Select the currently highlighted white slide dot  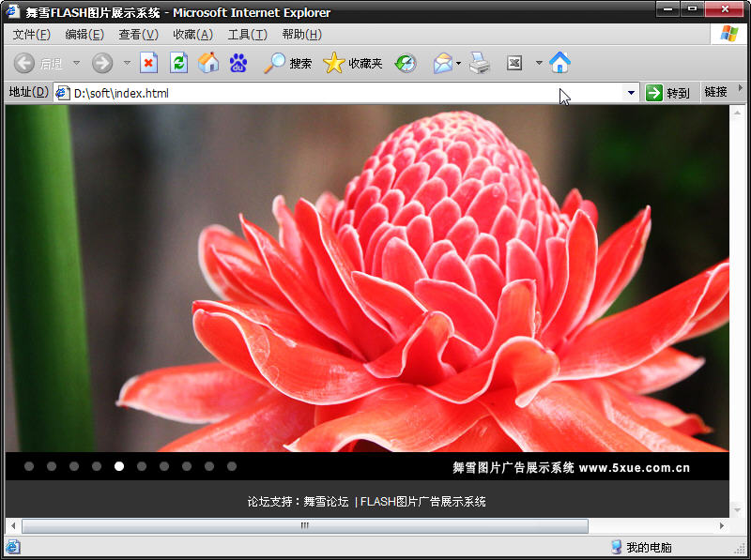(x=119, y=466)
